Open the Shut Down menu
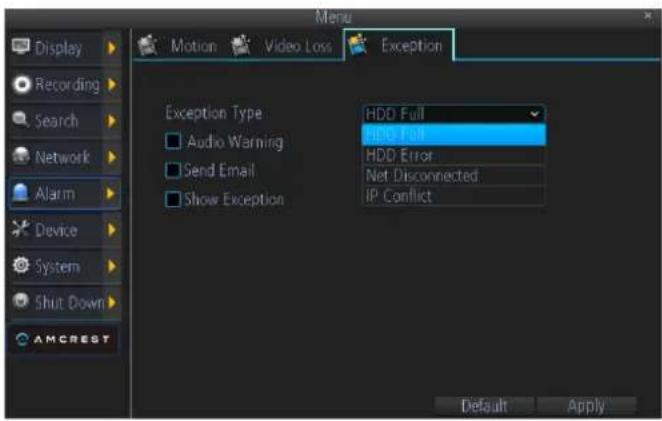 click(65, 302)
